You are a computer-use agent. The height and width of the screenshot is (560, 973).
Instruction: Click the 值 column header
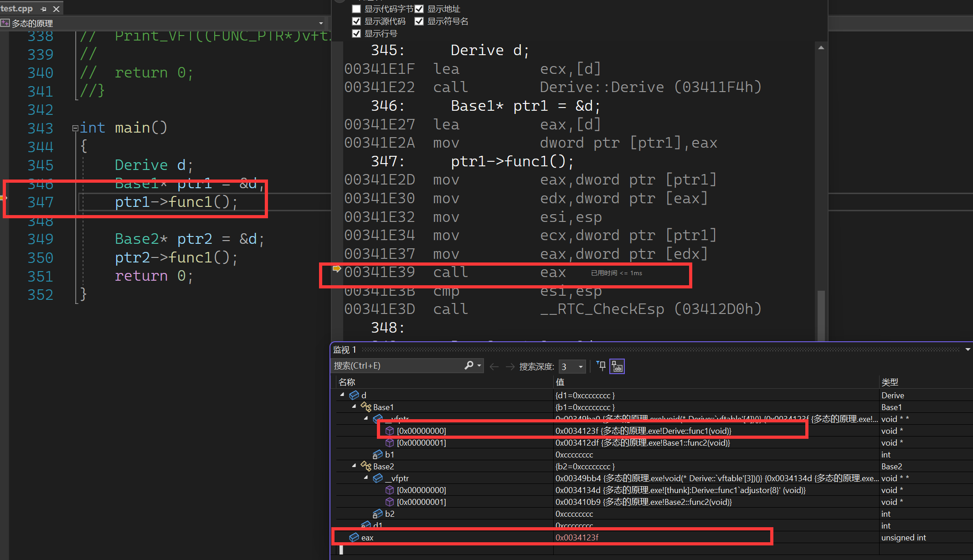[560, 382]
